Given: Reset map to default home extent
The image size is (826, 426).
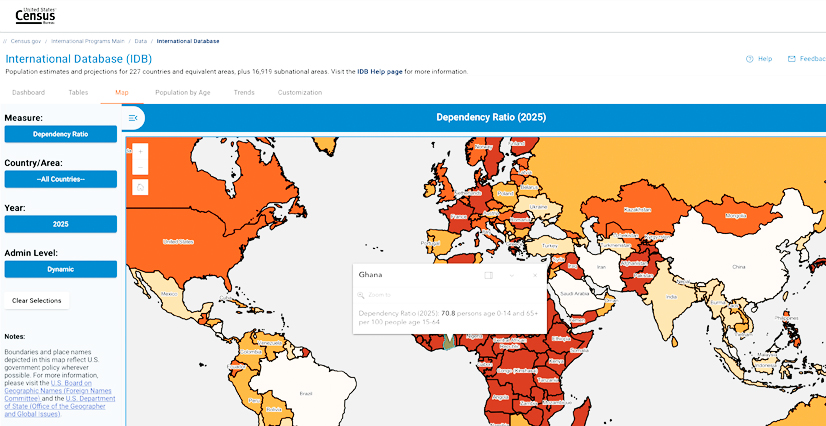Looking at the screenshot, I should 140,187.
